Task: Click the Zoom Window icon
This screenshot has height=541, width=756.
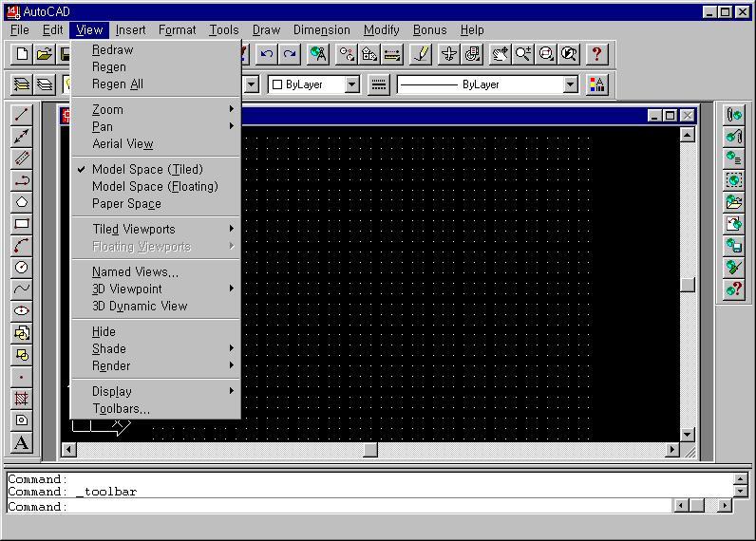Action: [x=546, y=54]
